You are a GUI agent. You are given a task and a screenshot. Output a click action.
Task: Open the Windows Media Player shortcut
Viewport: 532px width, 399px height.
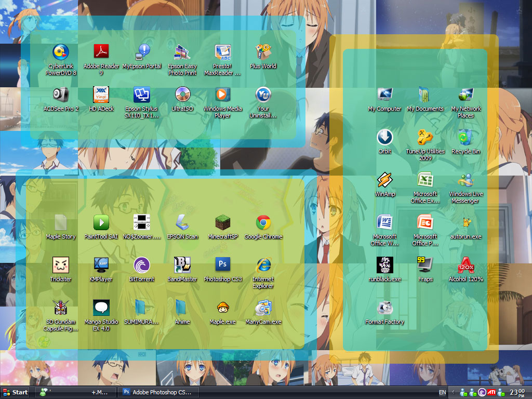(x=222, y=95)
